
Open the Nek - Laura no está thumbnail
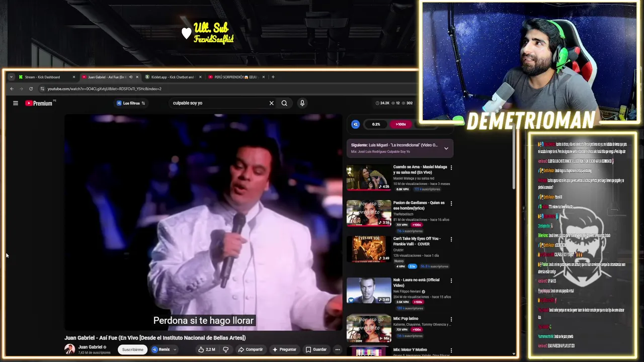coord(368,290)
